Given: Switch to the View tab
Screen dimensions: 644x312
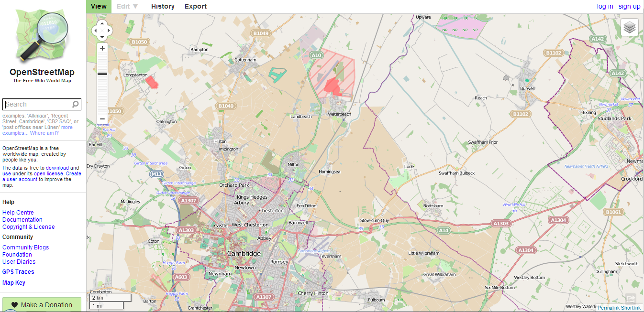Looking at the screenshot, I should coord(99,6).
